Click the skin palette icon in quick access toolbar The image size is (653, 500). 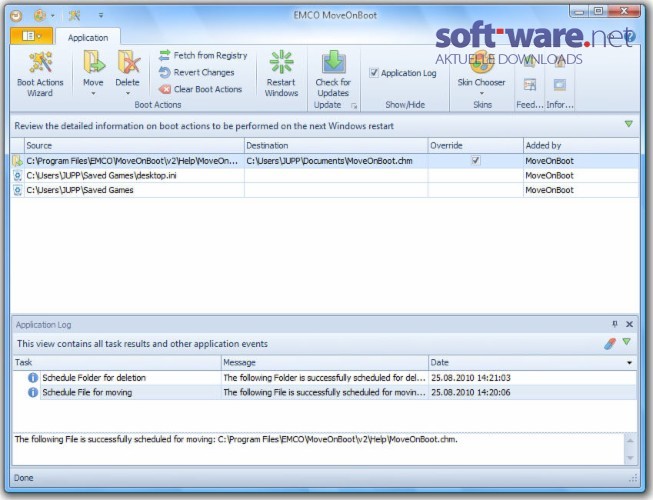(x=40, y=16)
